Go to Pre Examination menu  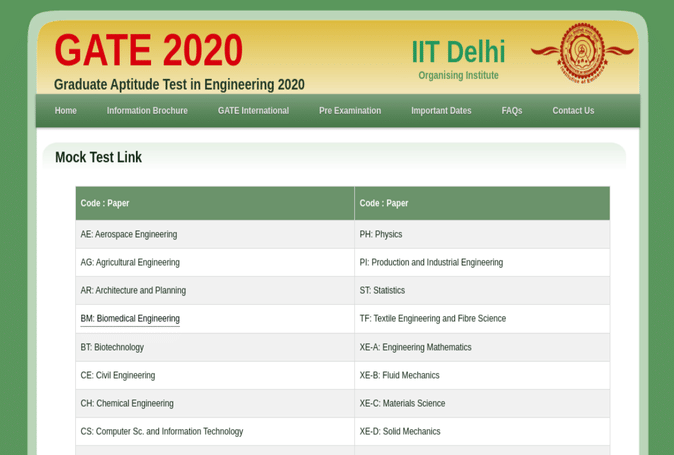click(349, 111)
